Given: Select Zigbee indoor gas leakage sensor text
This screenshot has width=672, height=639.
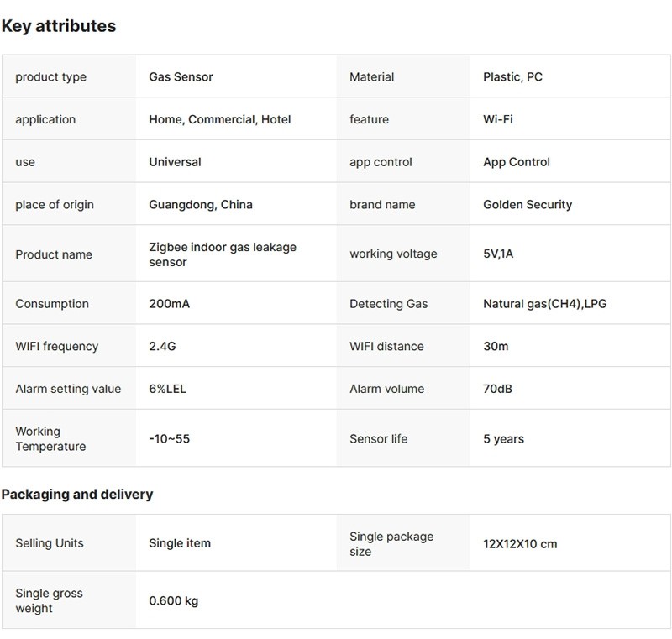Looking at the screenshot, I should coord(222,254).
